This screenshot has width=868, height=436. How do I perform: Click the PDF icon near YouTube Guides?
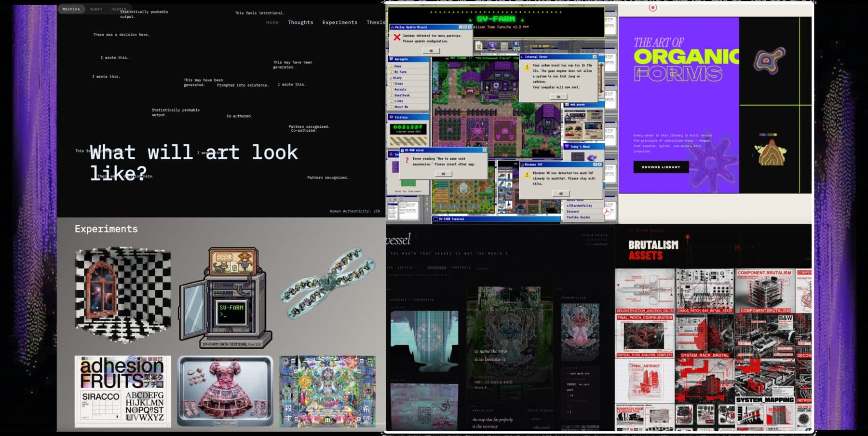point(607,211)
